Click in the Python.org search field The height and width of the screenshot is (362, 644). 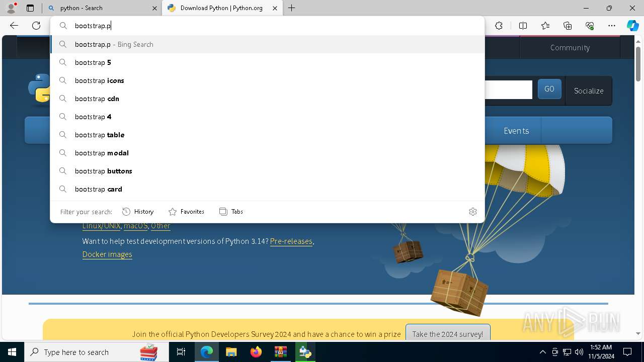(508, 90)
